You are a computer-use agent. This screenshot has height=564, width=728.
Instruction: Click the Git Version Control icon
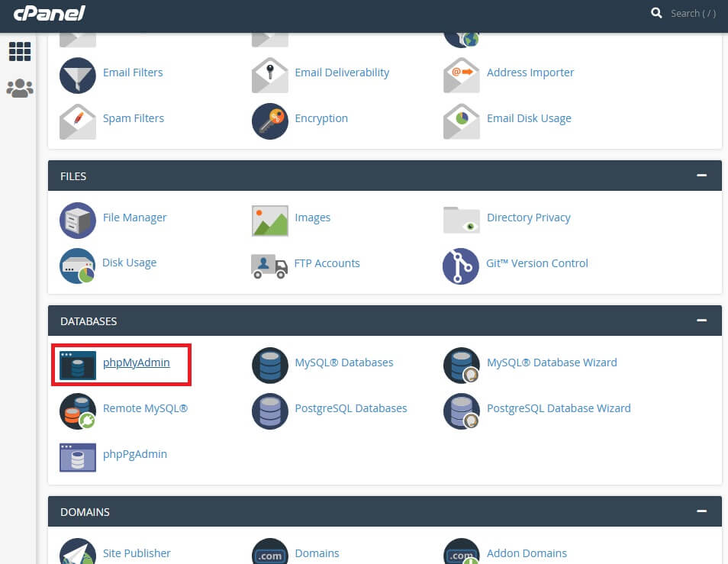pos(461,266)
